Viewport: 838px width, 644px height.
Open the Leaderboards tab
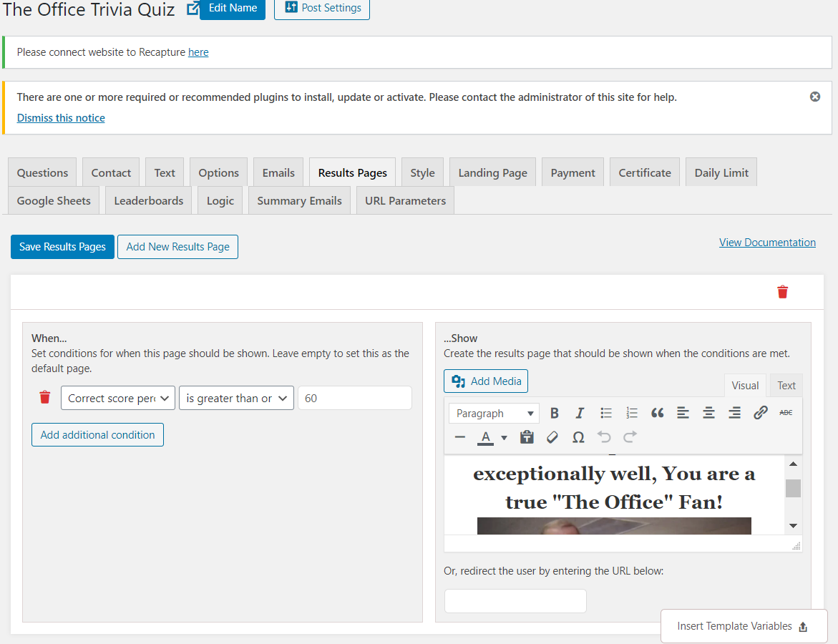click(x=148, y=200)
